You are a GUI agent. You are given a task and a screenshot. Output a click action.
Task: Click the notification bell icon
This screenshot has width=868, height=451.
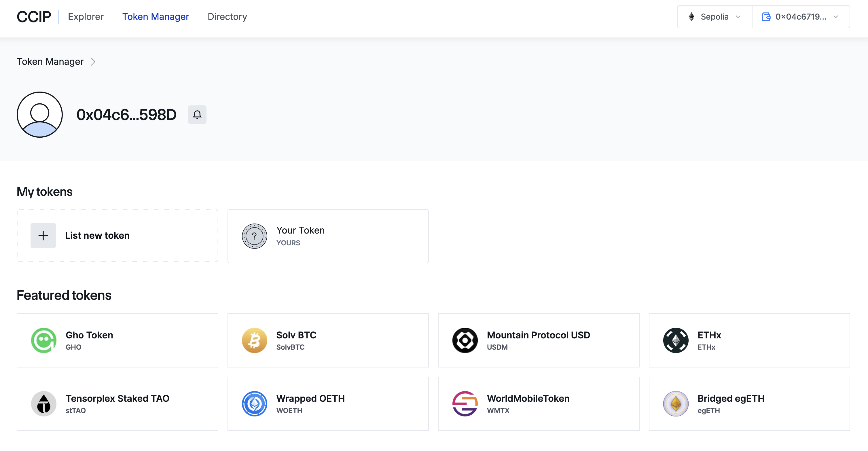[197, 114]
